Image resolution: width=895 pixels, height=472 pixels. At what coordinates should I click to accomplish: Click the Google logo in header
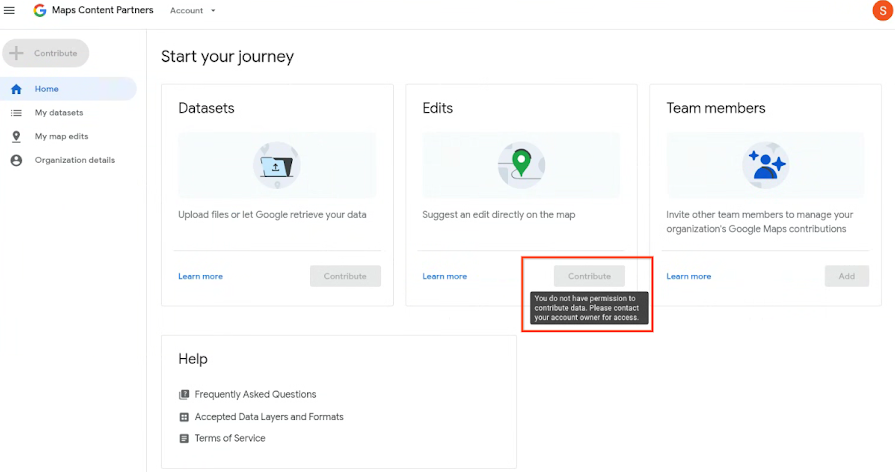pyautogui.click(x=39, y=10)
